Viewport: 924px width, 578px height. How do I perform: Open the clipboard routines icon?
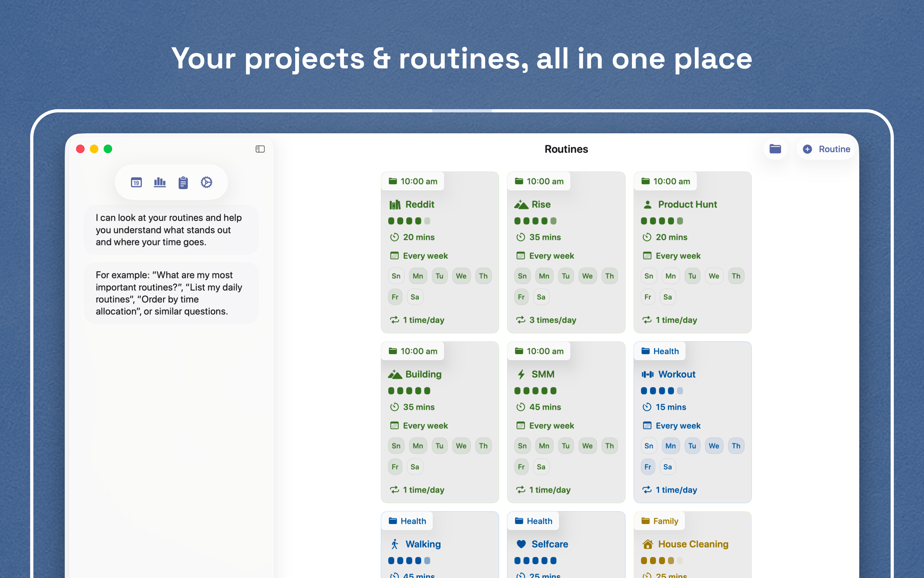[183, 182]
